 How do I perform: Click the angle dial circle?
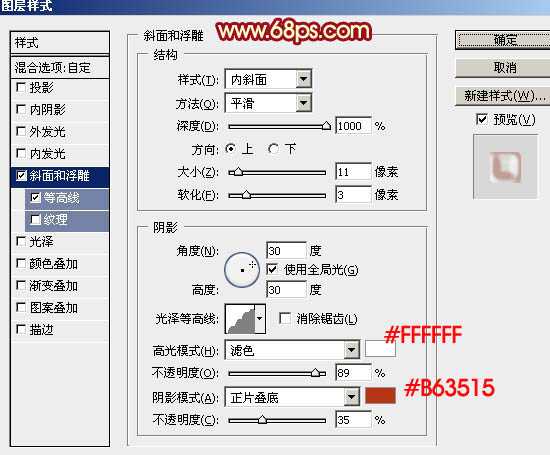(x=242, y=270)
